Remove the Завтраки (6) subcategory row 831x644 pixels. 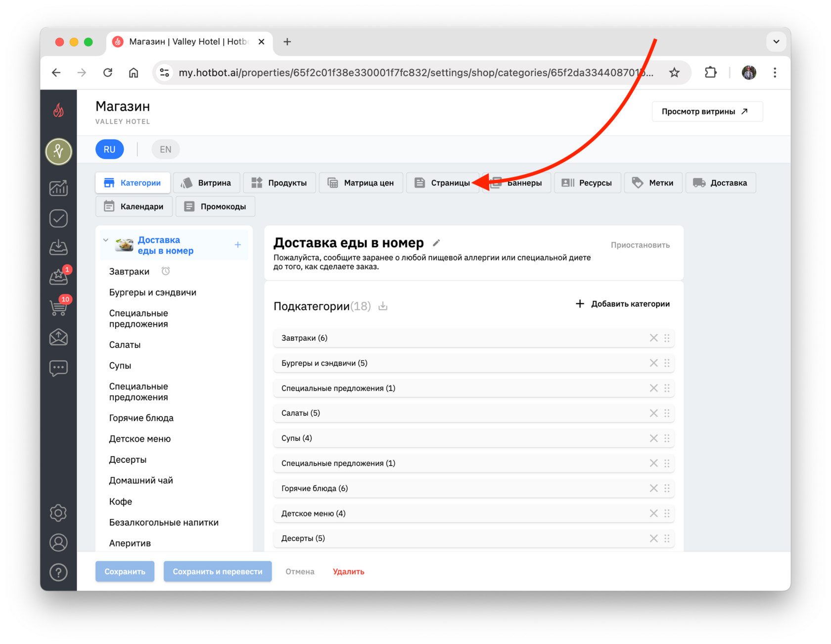point(653,338)
